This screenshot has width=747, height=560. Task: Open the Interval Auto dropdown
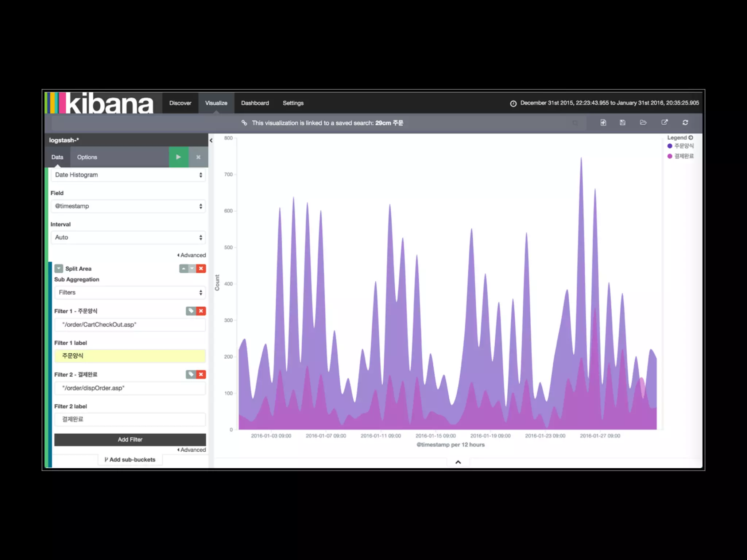(128, 237)
